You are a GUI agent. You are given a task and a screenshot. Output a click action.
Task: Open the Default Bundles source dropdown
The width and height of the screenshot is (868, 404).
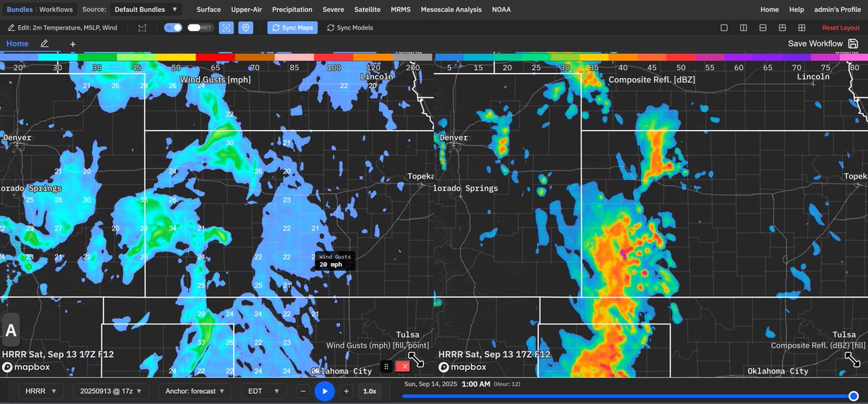(146, 9)
